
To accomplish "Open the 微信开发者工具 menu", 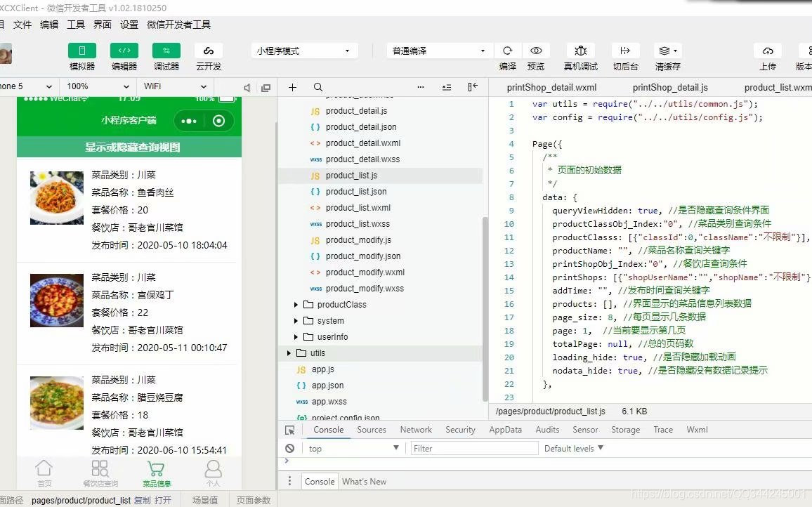I will (x=178, y=25).
